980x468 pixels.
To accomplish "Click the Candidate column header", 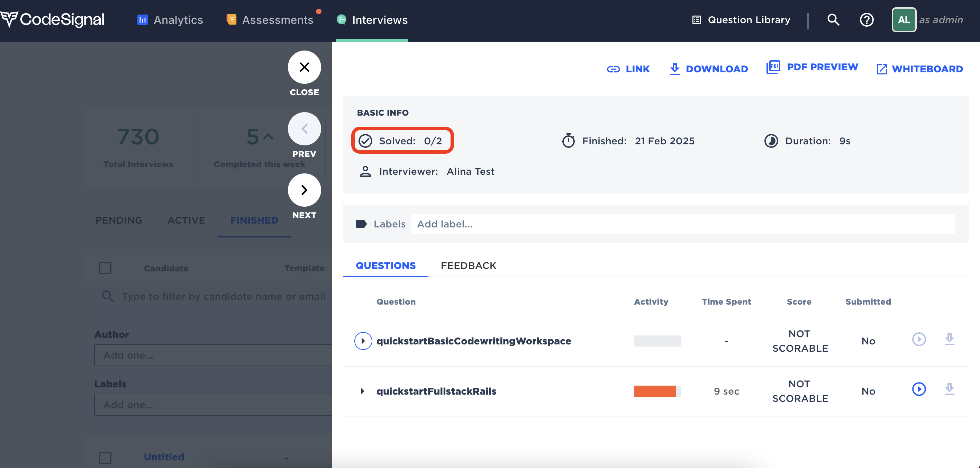I will [166, 268].
